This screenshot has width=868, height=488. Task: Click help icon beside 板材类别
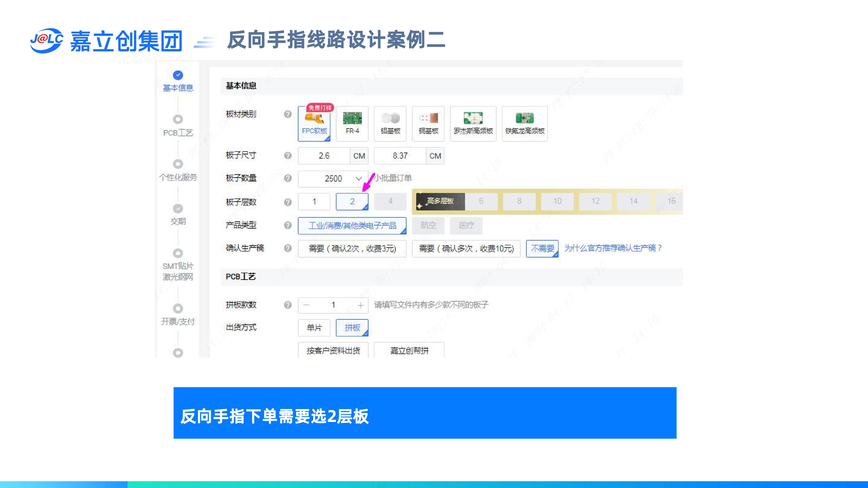[x=287, y=114]
